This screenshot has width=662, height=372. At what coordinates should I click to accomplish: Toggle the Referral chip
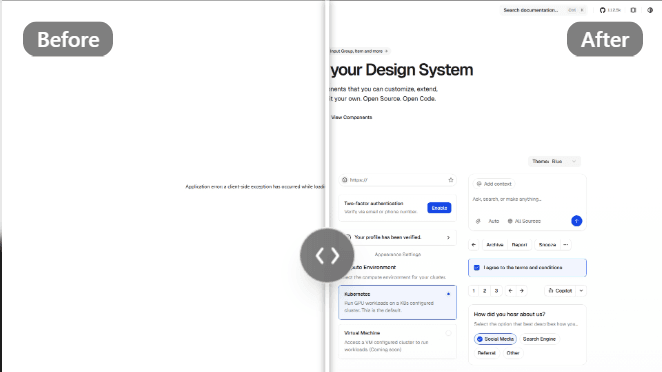coord(486,353)
